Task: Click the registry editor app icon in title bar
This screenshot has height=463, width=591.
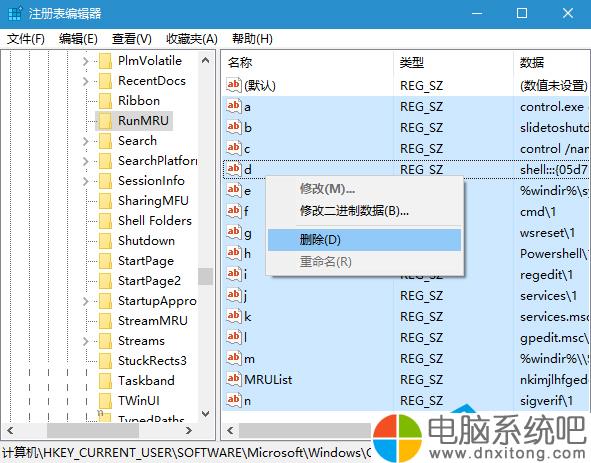Action: click(15, 14)
